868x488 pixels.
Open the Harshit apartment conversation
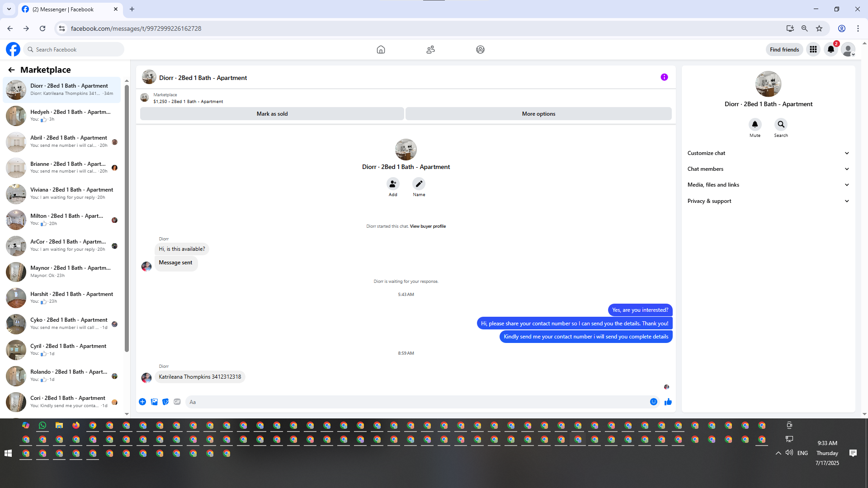[x=62, y=298]
